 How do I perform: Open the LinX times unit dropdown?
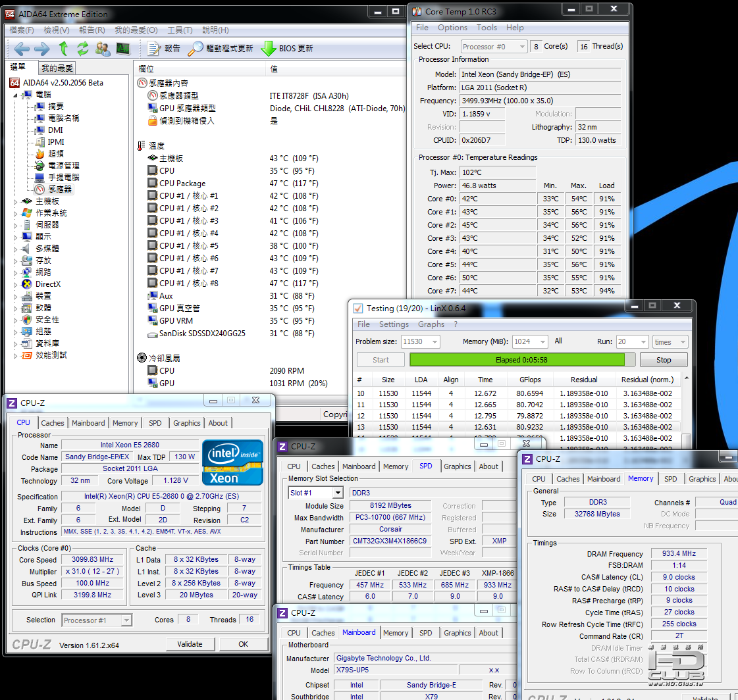pos(670,341)
